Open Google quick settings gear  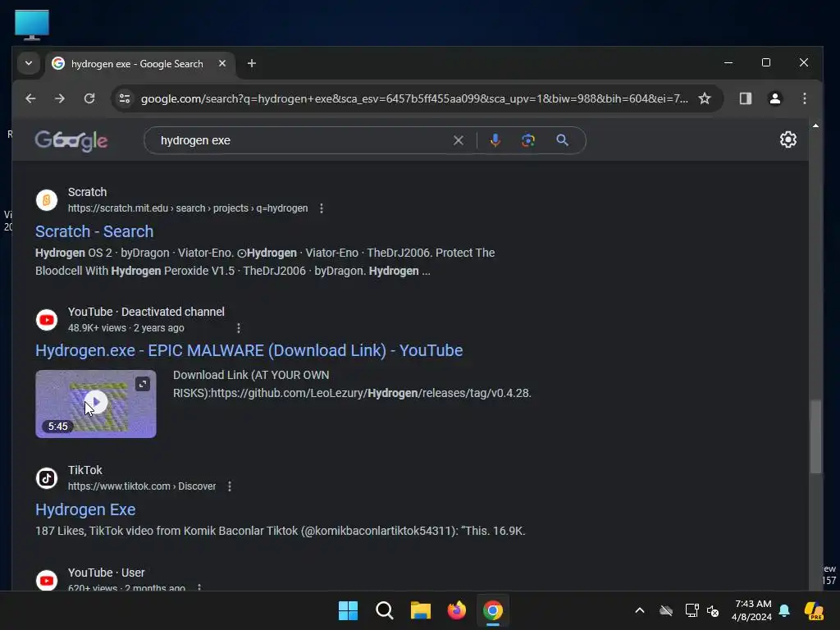tap(788, 139)
